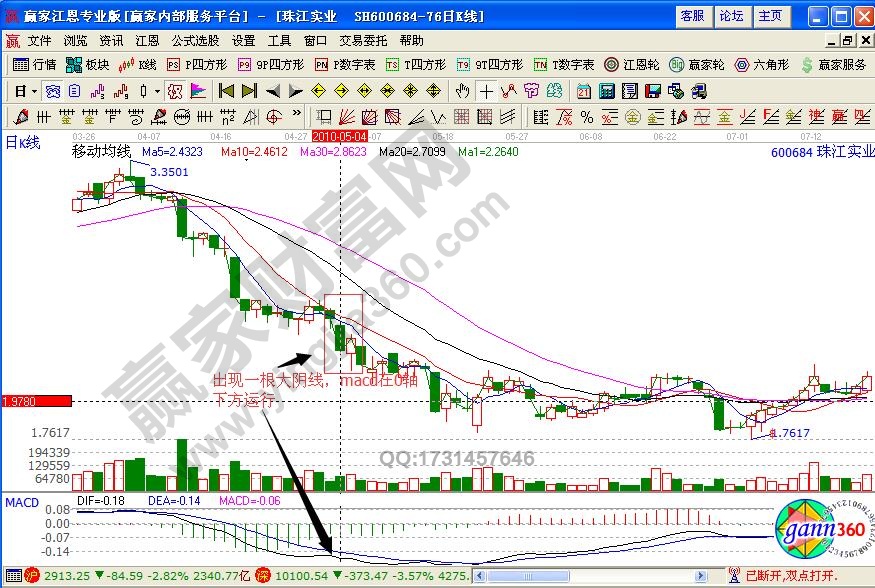
Task: Select the hand pan tool
Action: click(462, 90)
